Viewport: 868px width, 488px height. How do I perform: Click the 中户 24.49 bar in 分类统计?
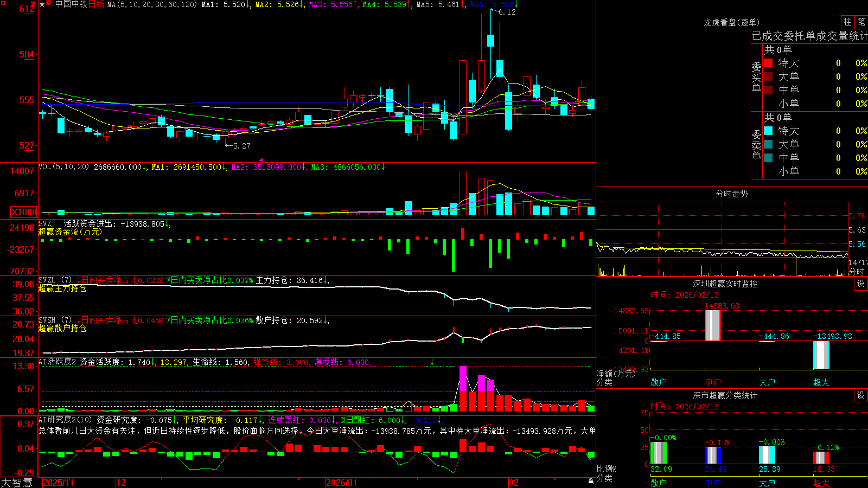[x=713, y=455]
